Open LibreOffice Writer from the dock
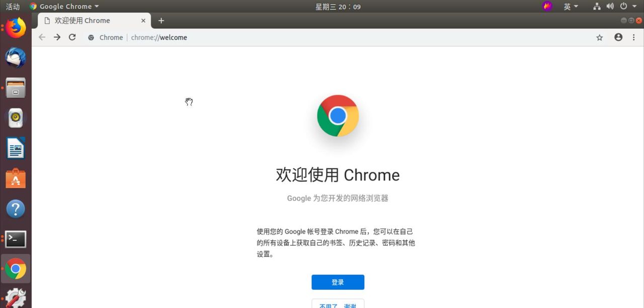Screen dimensions: 644x308 click(x=15, y=148)
